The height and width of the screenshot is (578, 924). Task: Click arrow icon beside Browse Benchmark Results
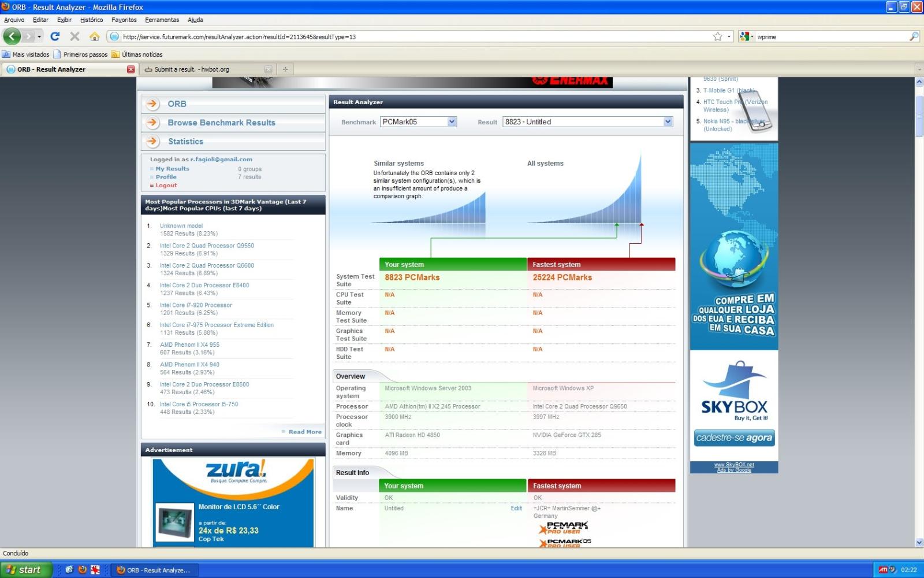(x=152, y=123)
